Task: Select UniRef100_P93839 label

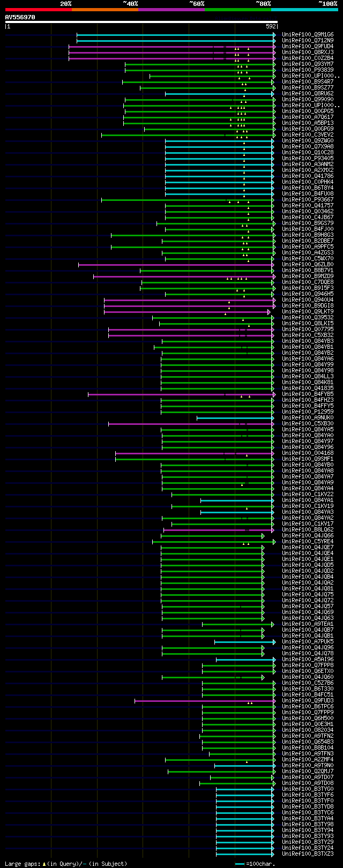Action: pyautogui.click(x=308, y=70)
